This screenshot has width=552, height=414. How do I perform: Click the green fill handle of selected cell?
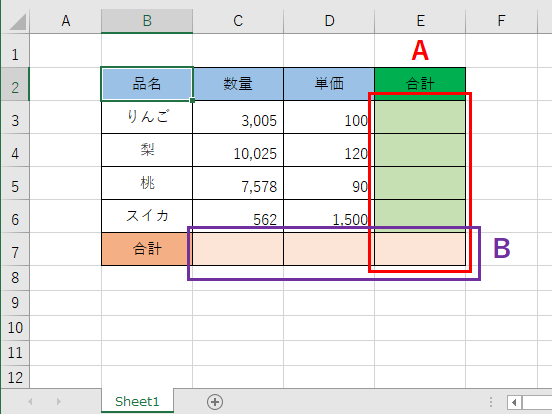tap(192, 100)
